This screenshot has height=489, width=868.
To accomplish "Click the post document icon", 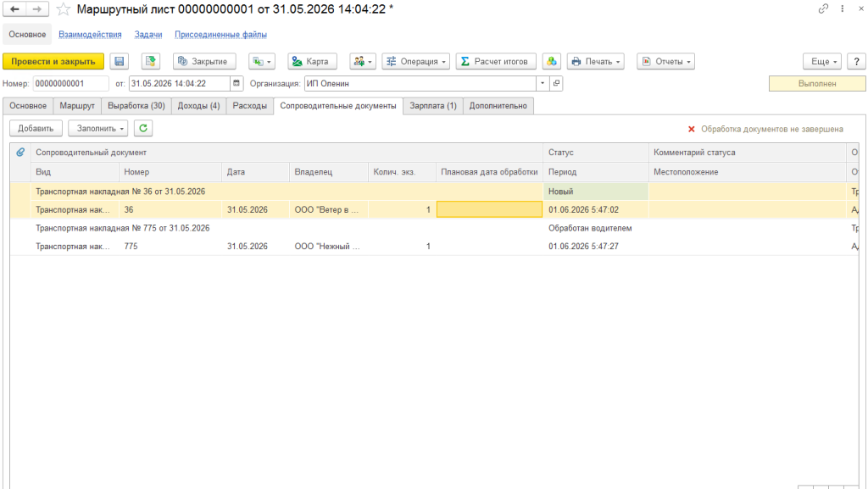I will click(x=151, y=61).
